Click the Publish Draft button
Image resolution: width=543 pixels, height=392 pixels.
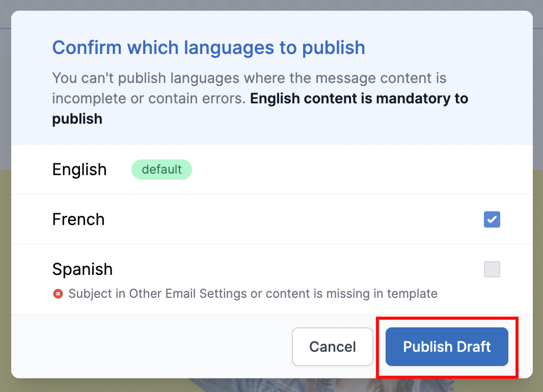pos(447,347)
